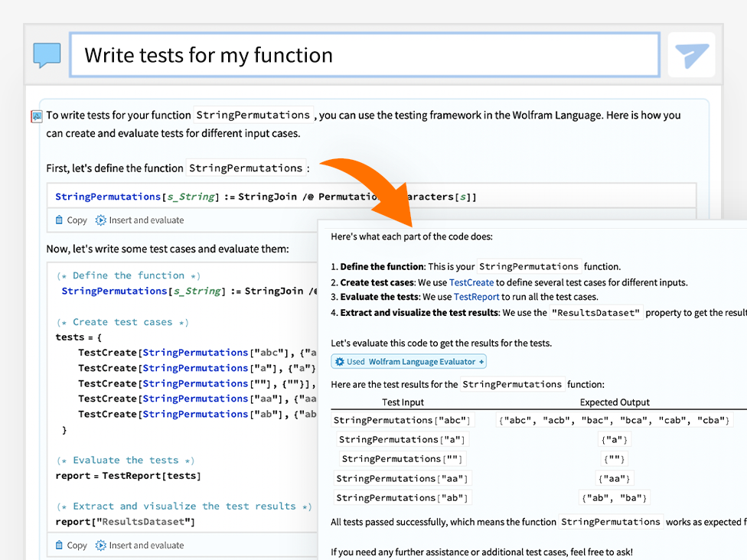Click the chat bubble icon beside the prompt
747x560 pixels.
pos(47,55)
